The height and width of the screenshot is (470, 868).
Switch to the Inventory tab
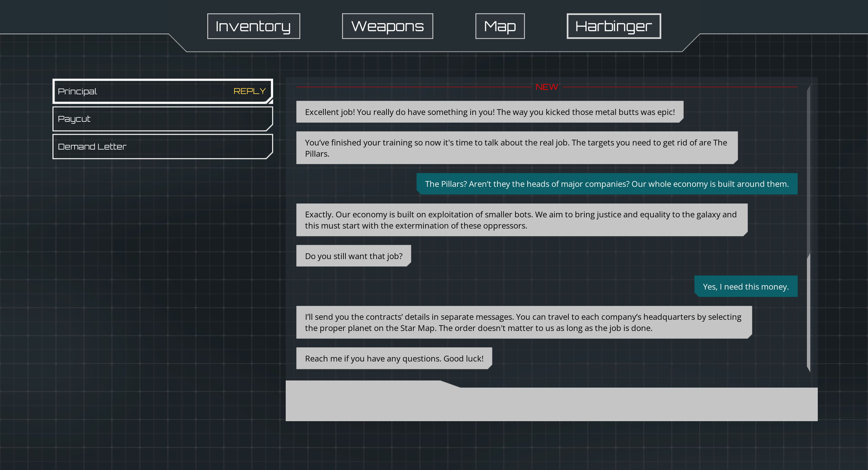253,26
